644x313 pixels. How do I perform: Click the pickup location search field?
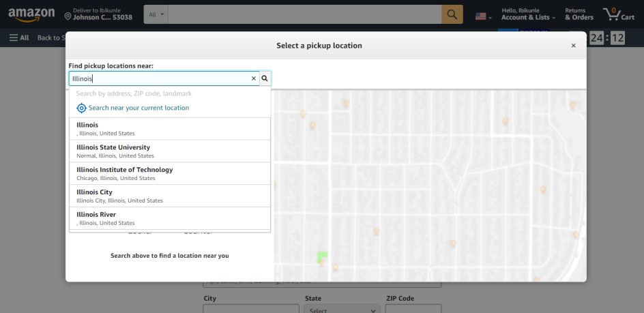tap(160, 78)
